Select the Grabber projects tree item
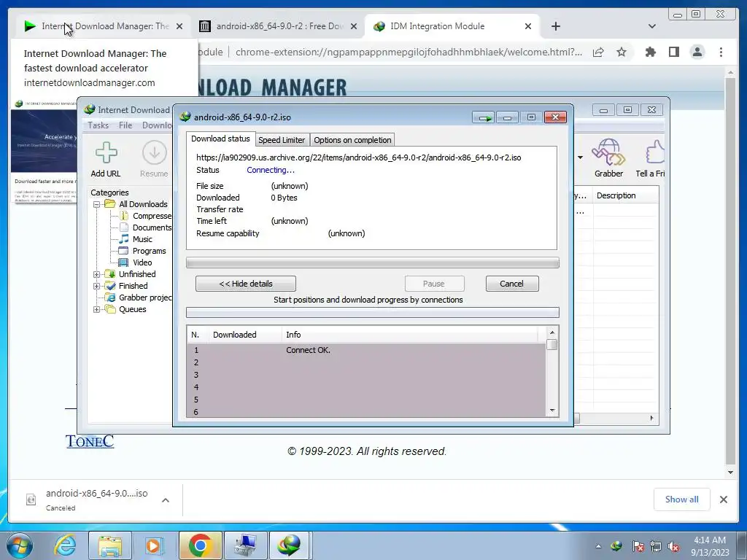This screenshot has width=747, height=560. point(145,297)
